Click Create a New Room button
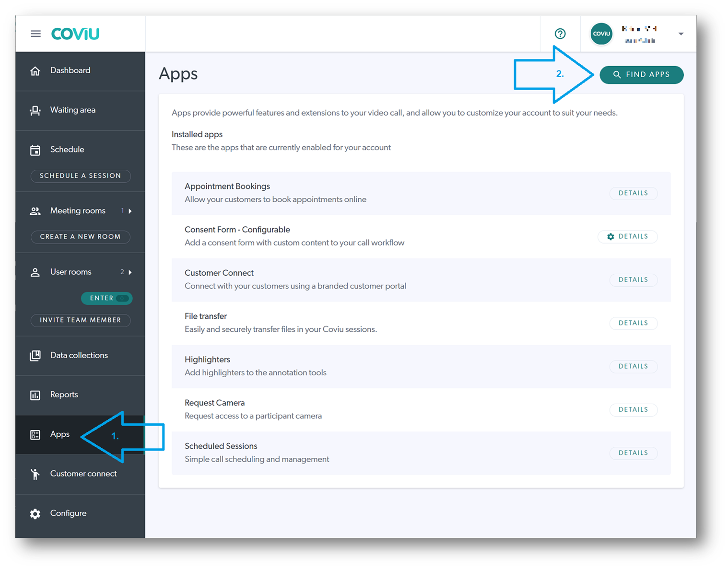The height and width of the screenshot is (569, 728). click(81, 237)
